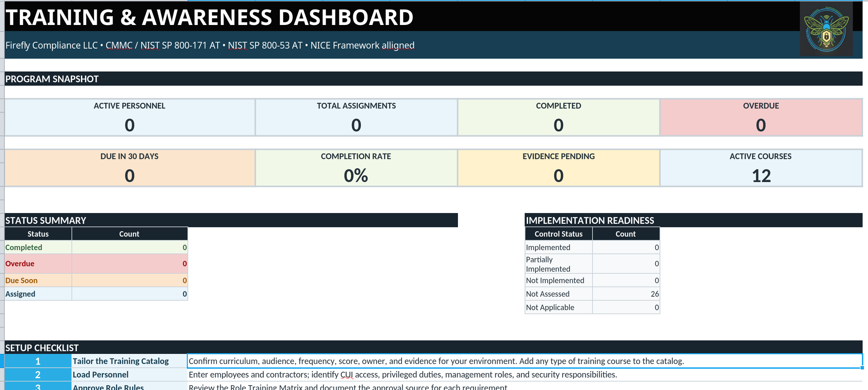Viewport: 868px width, 390px height.
Task: Click the IMPLEMENTATION READINESS section header
Action: pyautogui.click(x=693, y=220)
